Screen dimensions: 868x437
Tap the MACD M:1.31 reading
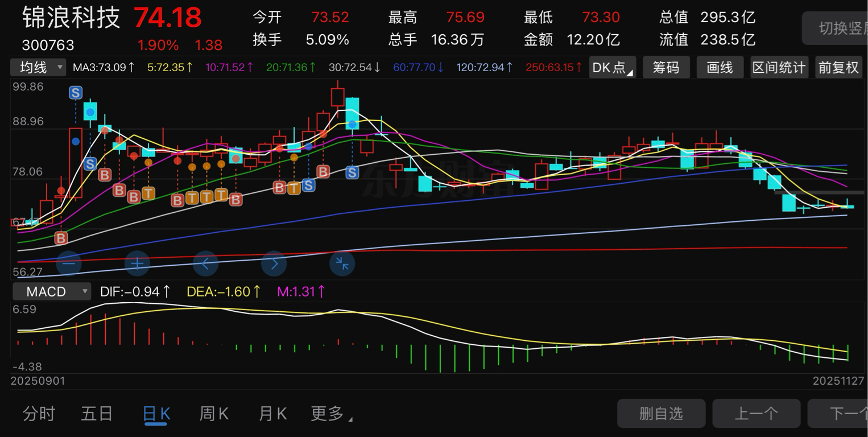(301, 292)
